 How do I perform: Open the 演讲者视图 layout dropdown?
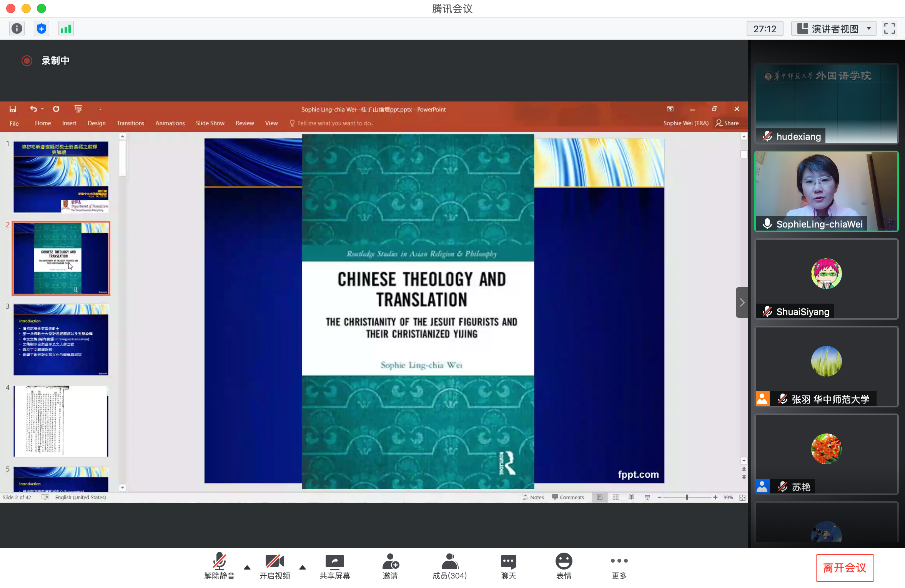click(833, 28)
